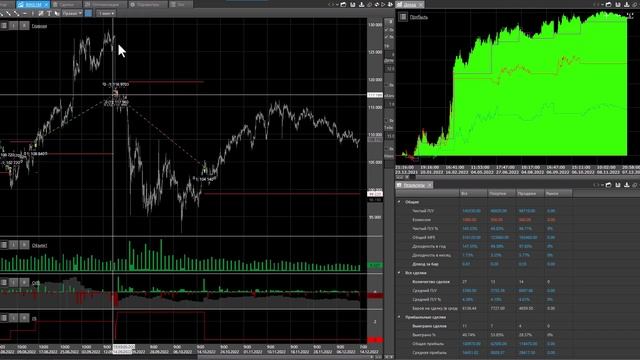This screenshot has height=360, width=640.
Task: Close the active blue chart tab
Action: pos(46,4)
